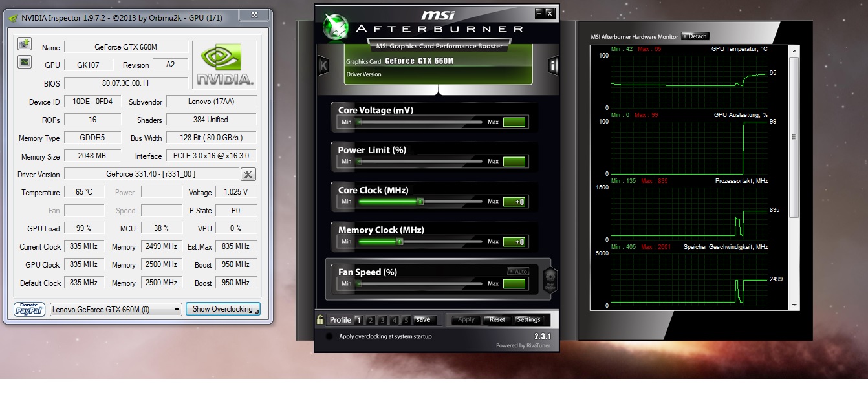Click the Power Limit value box
The height and width of the screenshot is (419, 868).
point(515,162)
